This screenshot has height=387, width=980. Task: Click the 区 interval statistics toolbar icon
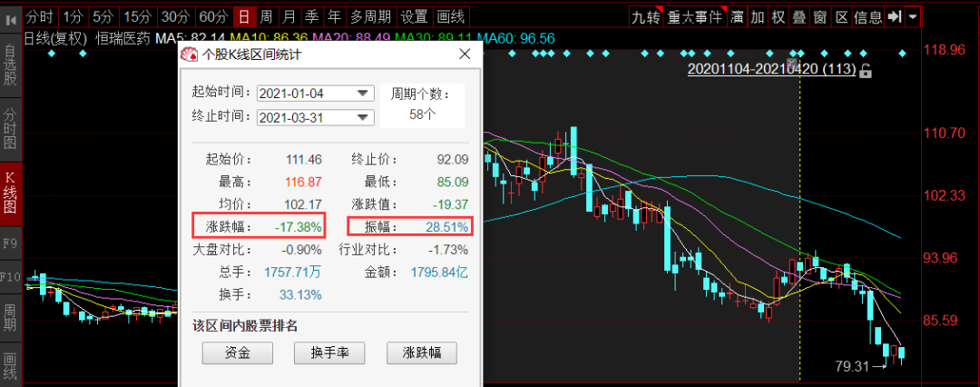click(x=841, y=16)
